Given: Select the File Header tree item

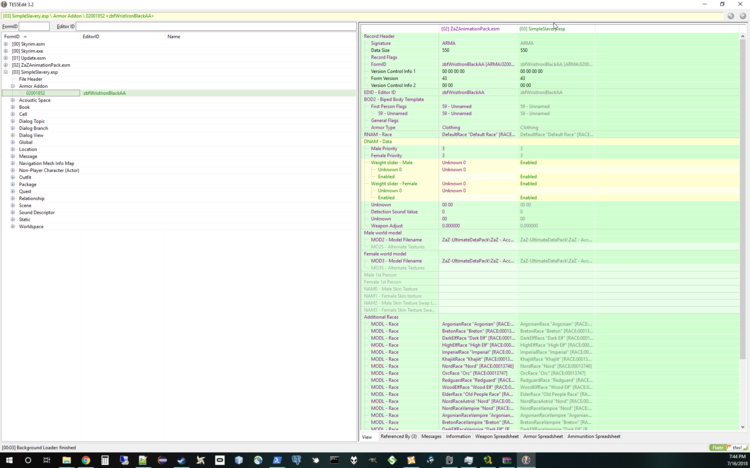Looking at the screenshot, I should pyautogui.click(x=31, y=79).
